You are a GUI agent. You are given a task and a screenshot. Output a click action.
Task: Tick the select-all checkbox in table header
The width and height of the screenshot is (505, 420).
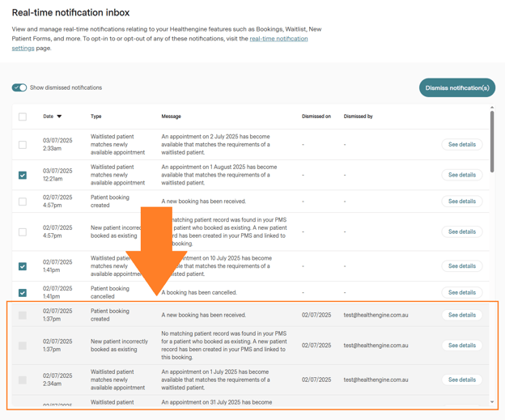point(23,117)
